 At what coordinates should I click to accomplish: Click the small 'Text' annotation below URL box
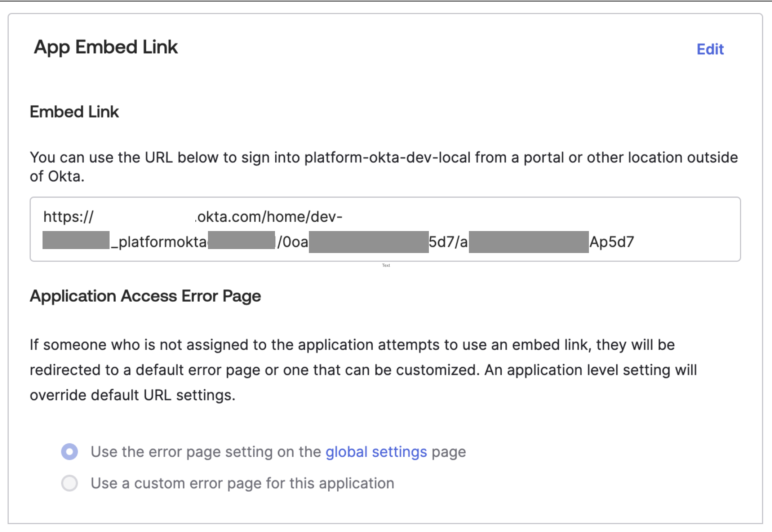coord(386,265)
